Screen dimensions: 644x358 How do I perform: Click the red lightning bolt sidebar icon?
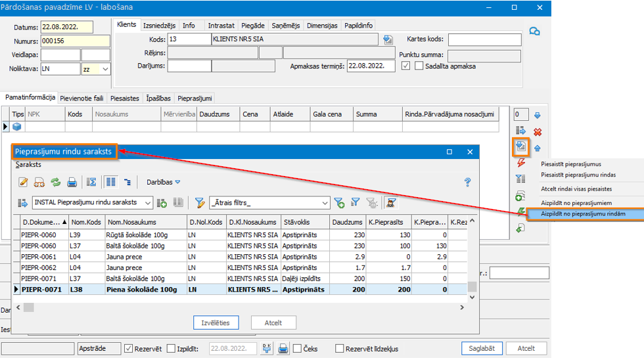[x=521, y=163]
